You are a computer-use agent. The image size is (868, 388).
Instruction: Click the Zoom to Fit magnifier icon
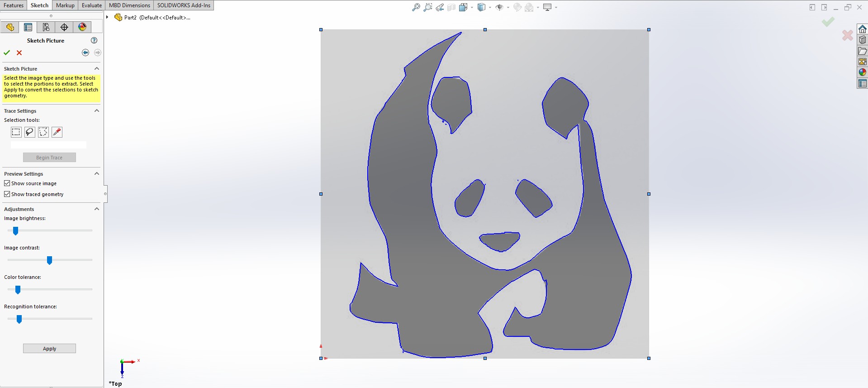pyautogui.click(x=416, y=7)
